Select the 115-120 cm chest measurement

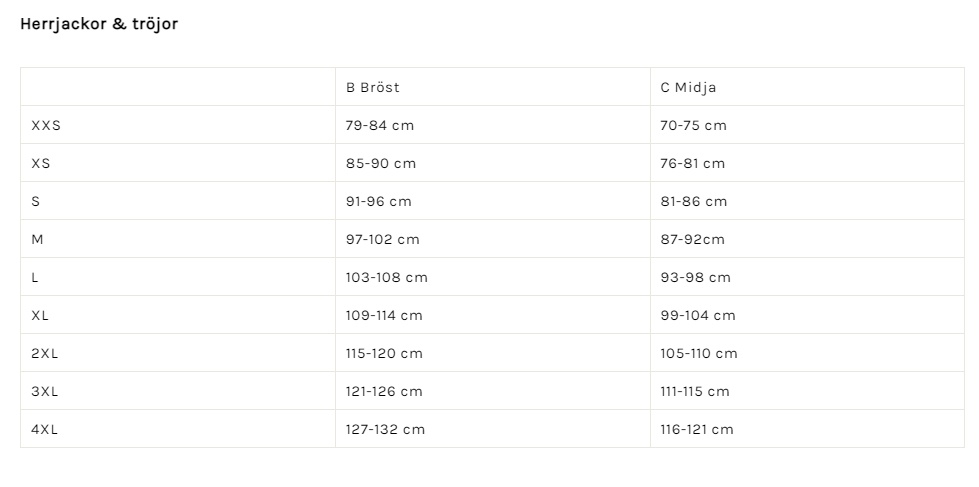(385, 353)
